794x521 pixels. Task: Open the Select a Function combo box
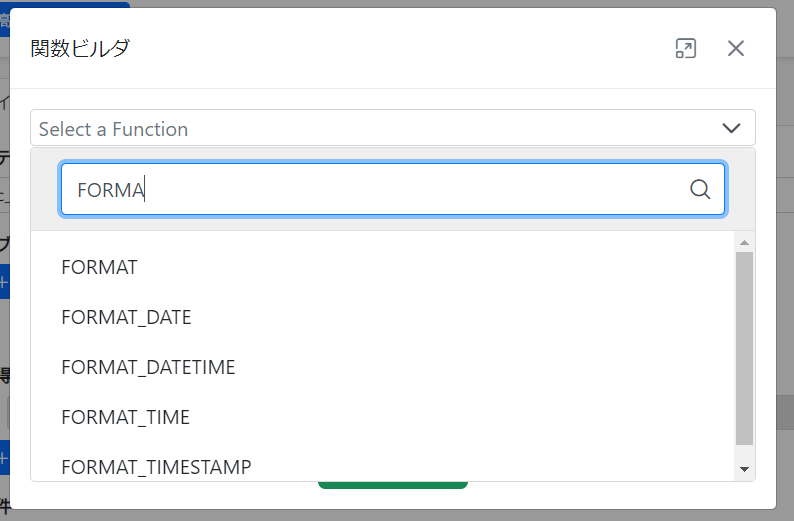pyautogui.click(x=380, y=128)
